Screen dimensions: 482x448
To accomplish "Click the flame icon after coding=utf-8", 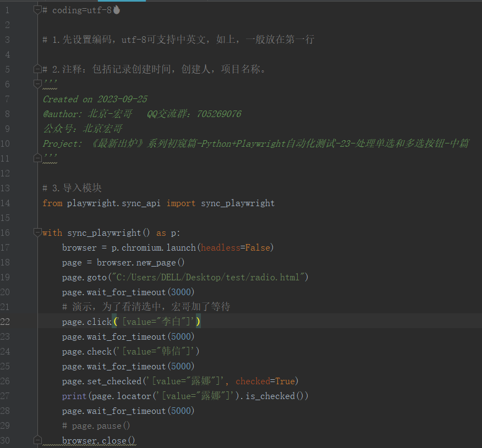I will pos(117,10).
